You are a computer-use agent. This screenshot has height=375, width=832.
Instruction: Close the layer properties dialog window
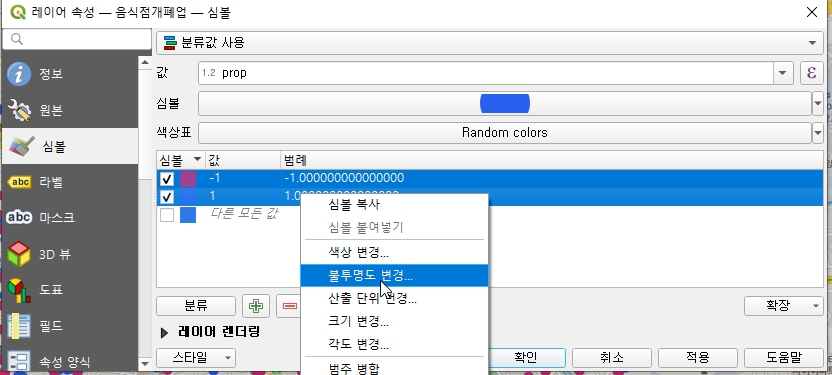pyautogui.click(x=811, y=12)
